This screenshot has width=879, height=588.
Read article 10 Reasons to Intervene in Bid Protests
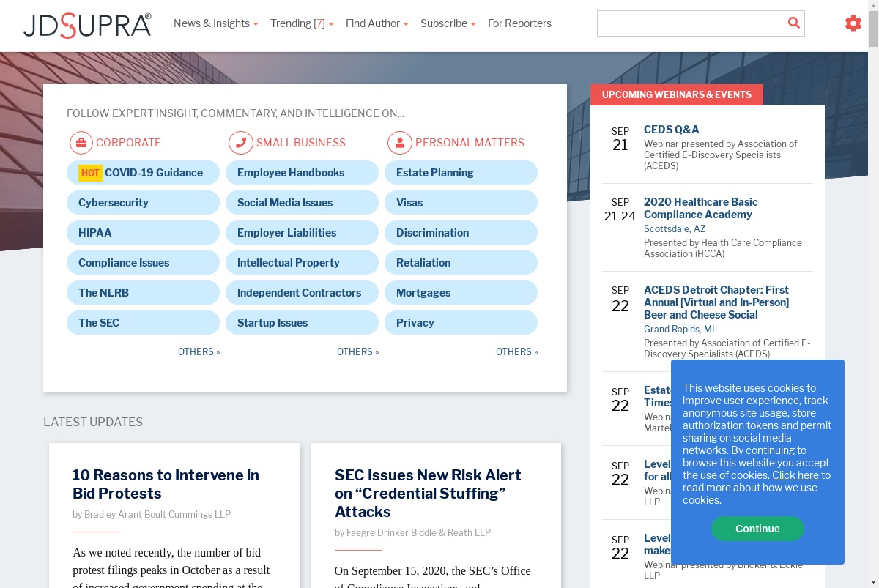pos(166,484)
